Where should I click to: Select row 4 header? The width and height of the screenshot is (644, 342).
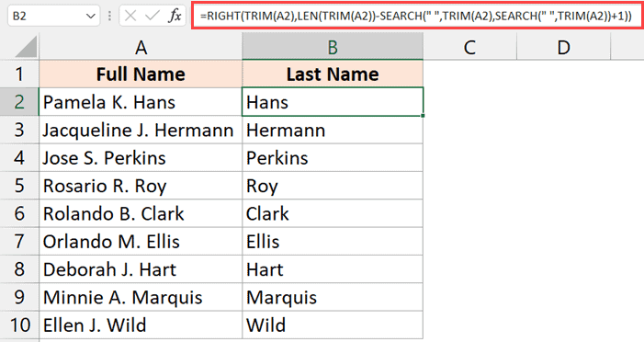19,157
